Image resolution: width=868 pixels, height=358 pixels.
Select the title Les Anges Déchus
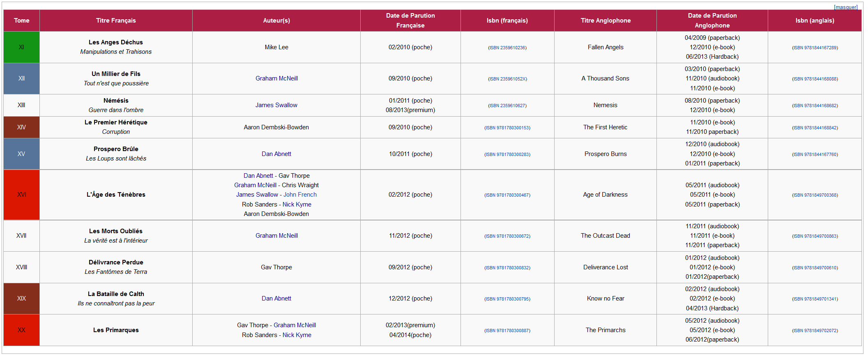click(116, 42)
